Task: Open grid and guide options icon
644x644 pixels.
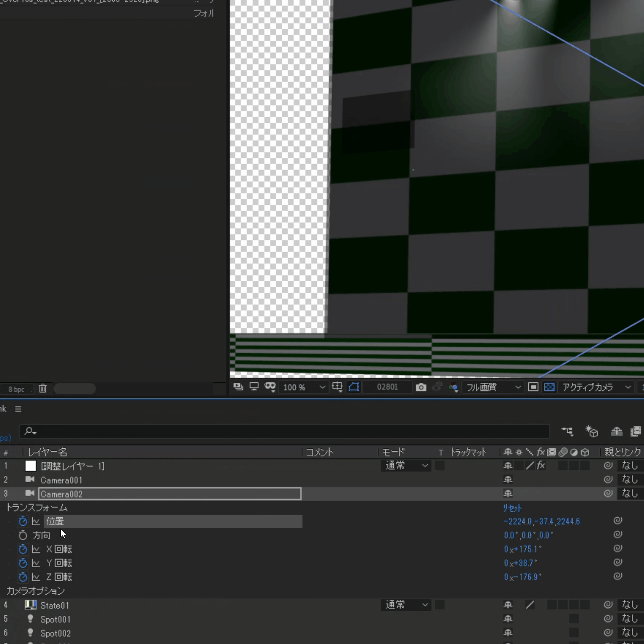Action: pyautogui.click(x=337, y=387)
